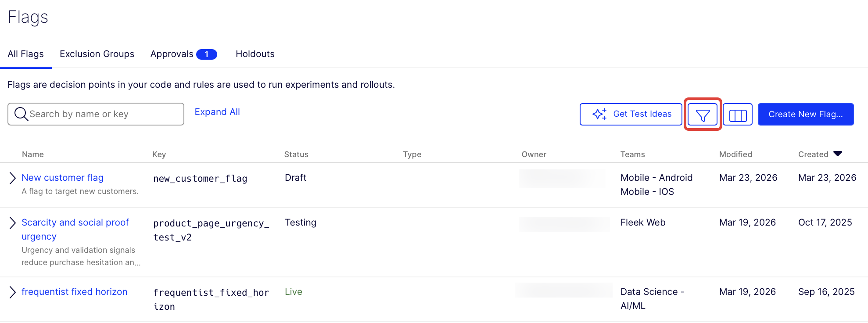Focus the Search by name or key field

tap(103, 114)
